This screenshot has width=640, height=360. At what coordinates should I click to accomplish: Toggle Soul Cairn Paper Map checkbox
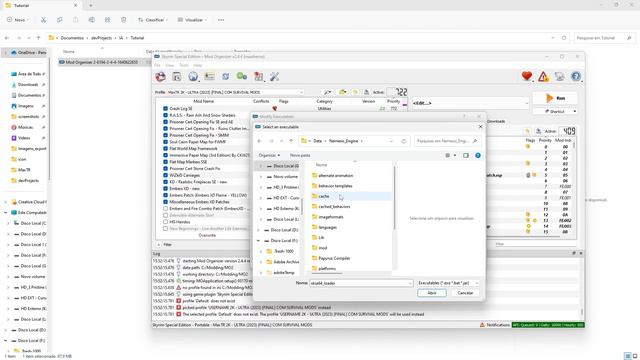(x=165, y=142)
